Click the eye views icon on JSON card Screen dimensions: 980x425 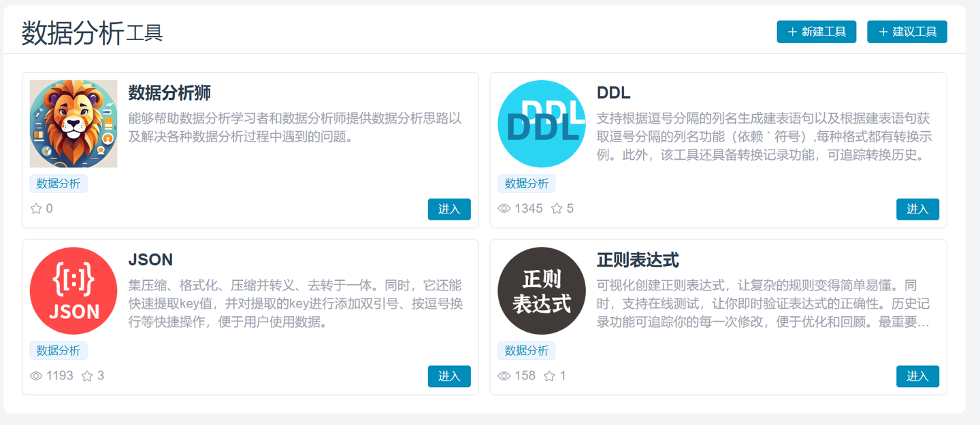tap(36, 376)
